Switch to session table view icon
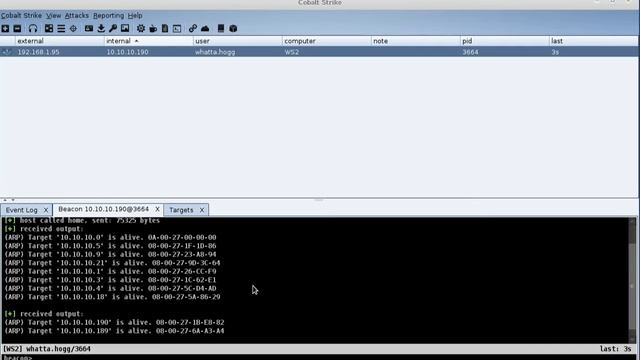The width and height of the screenshot is (640, 360). point(61,29)
